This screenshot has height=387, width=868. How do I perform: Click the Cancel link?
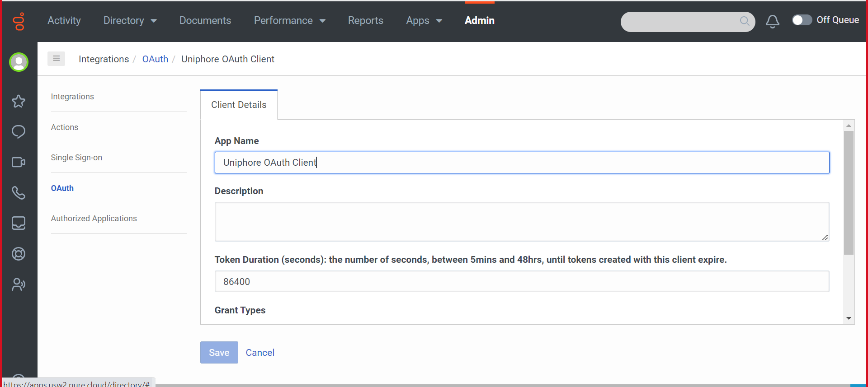[x=260, y=353]
